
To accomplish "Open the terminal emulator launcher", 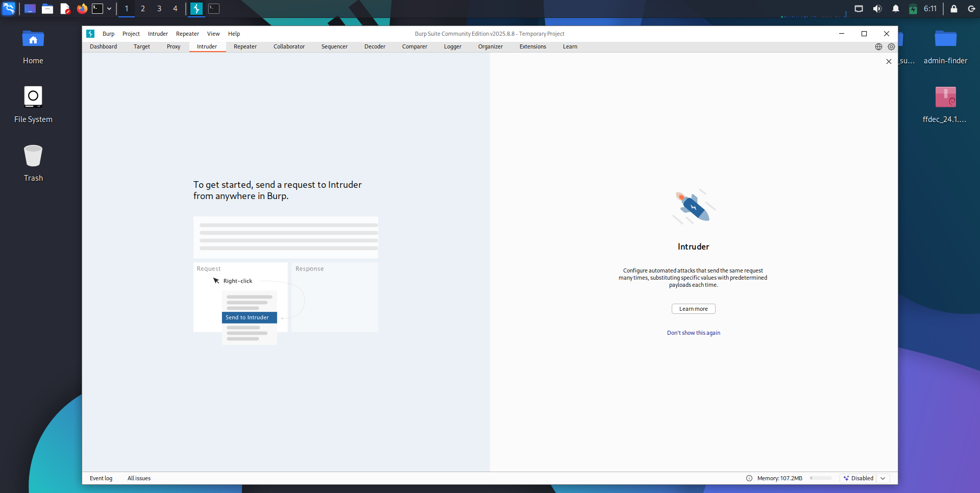I will pos(97,9).
